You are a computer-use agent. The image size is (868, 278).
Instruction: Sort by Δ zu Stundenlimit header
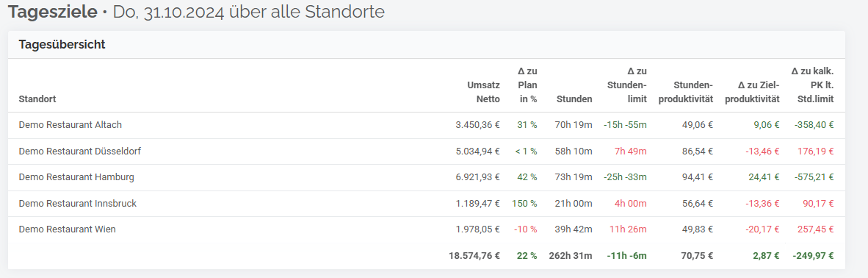point(628,85)
